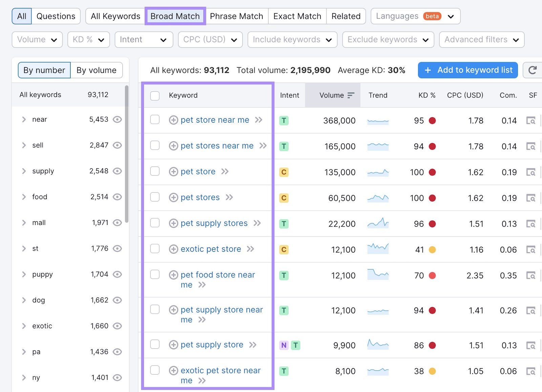Open SERP icon for pet supply stores row
This screenshot has height=392, width=542.
[x=531, y=224]
